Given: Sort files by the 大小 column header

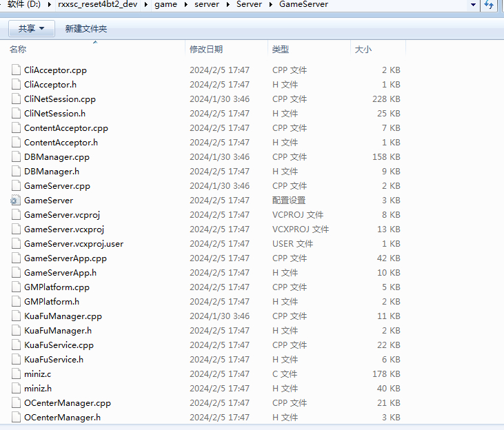Looking at the screenshot, I should click(x=363, y=50).
